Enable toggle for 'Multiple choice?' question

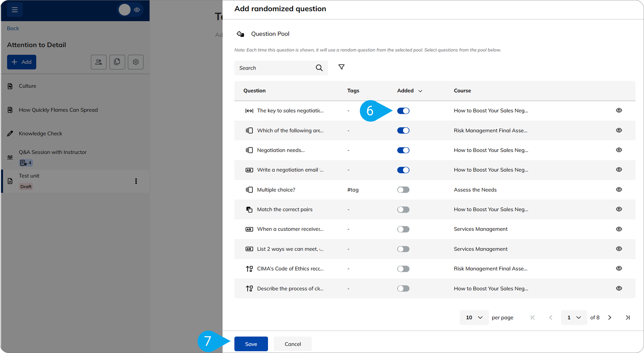tap(403, 190)
